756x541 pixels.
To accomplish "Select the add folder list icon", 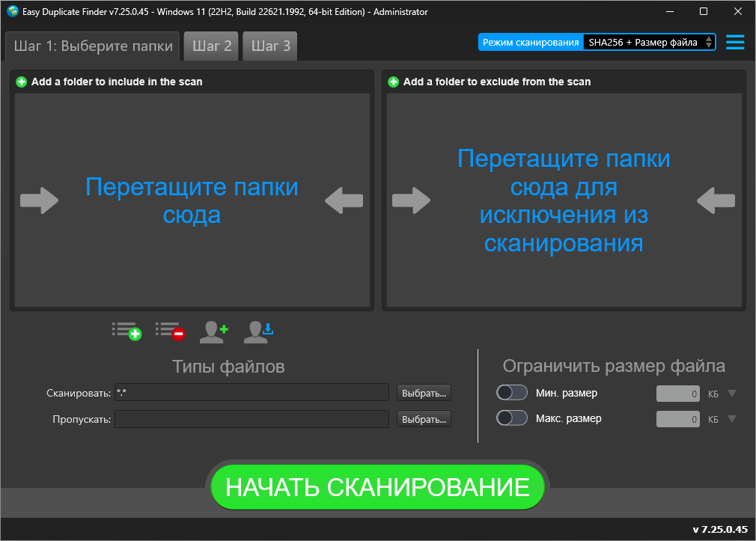I will [127, 330].
